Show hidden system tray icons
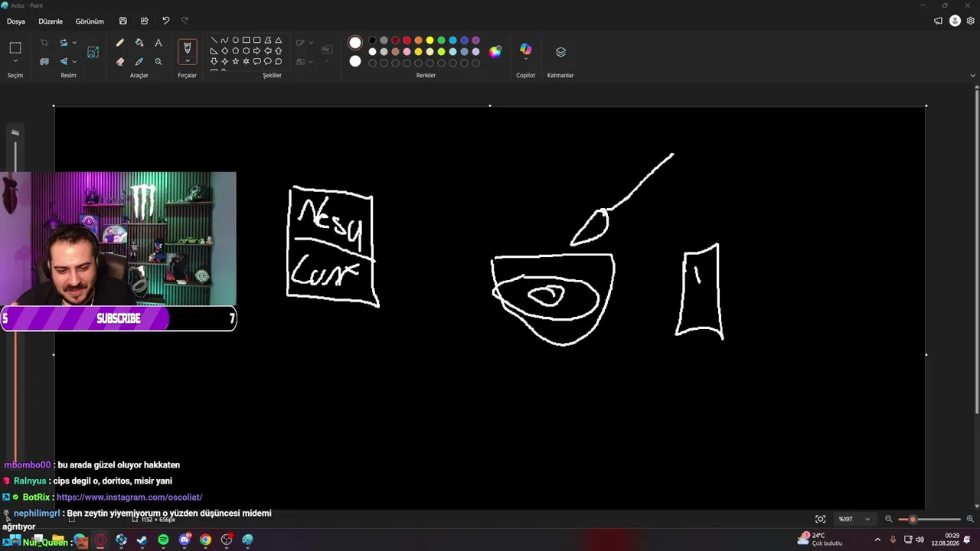 coord(877,540)
